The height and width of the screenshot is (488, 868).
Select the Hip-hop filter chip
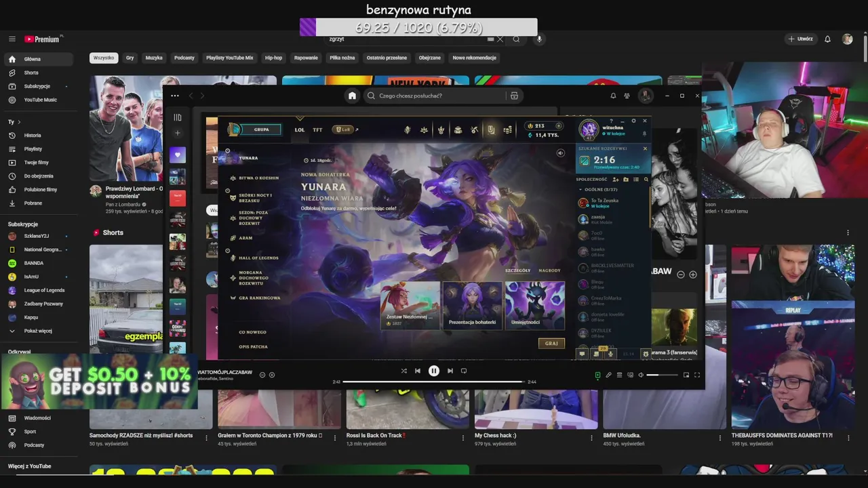click(x=273, y=58)
